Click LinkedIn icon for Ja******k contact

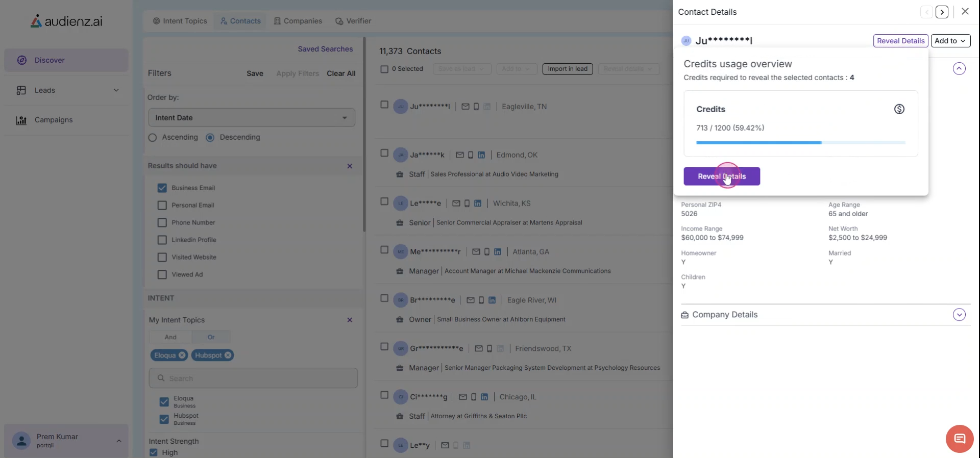481,155
